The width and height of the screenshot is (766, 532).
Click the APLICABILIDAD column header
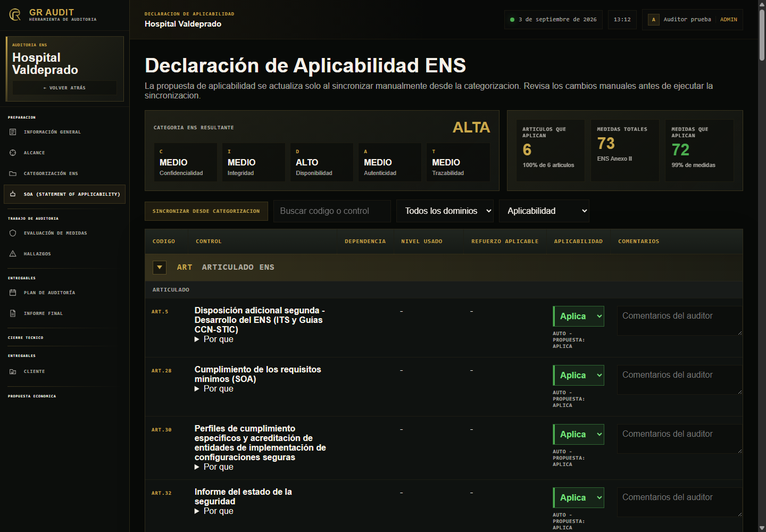pyautogui.click(x=578, y=242)
